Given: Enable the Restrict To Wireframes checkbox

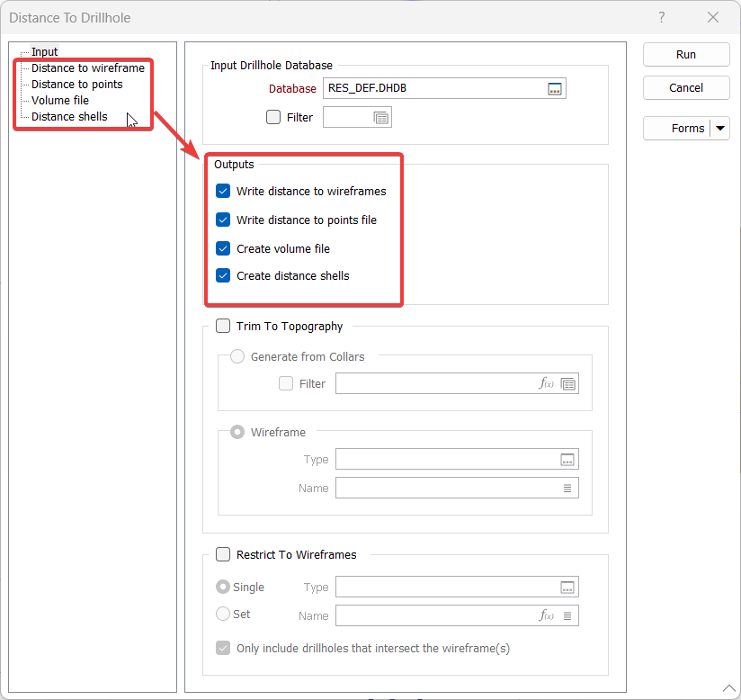Looking at the screenshot, I should click(x=223, y=555).
